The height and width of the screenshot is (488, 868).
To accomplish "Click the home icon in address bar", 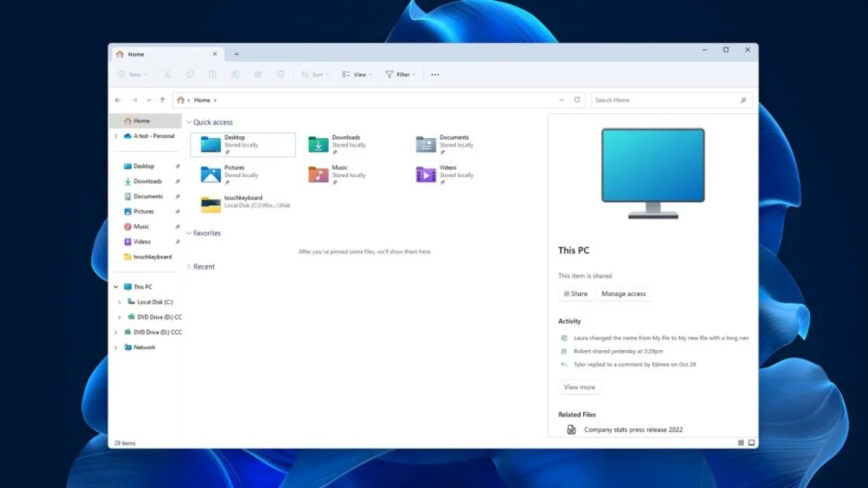I will [x=181, y=100].
